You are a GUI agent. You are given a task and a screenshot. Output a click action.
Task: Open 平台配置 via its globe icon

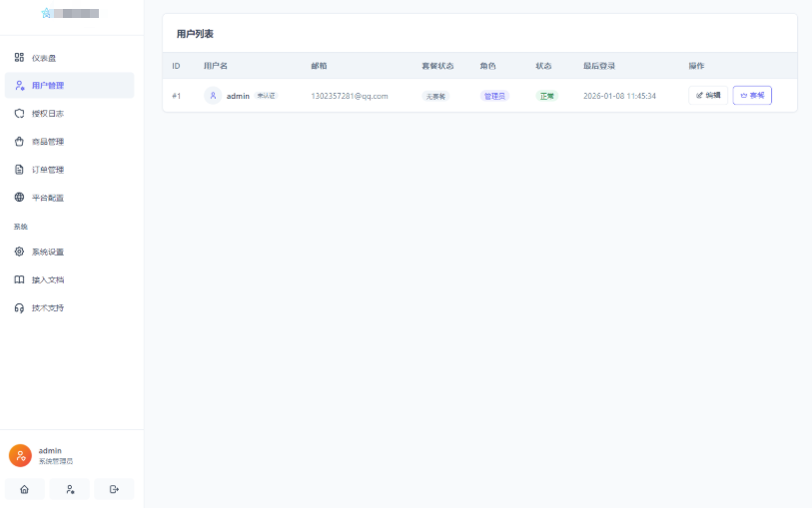[x=19, y=198]
